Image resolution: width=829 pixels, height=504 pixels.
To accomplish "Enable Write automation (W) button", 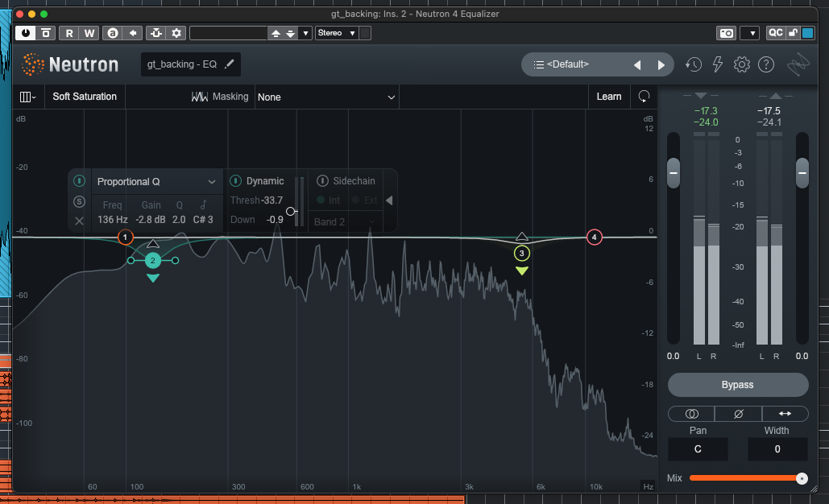I will click(x=89, y=33).
